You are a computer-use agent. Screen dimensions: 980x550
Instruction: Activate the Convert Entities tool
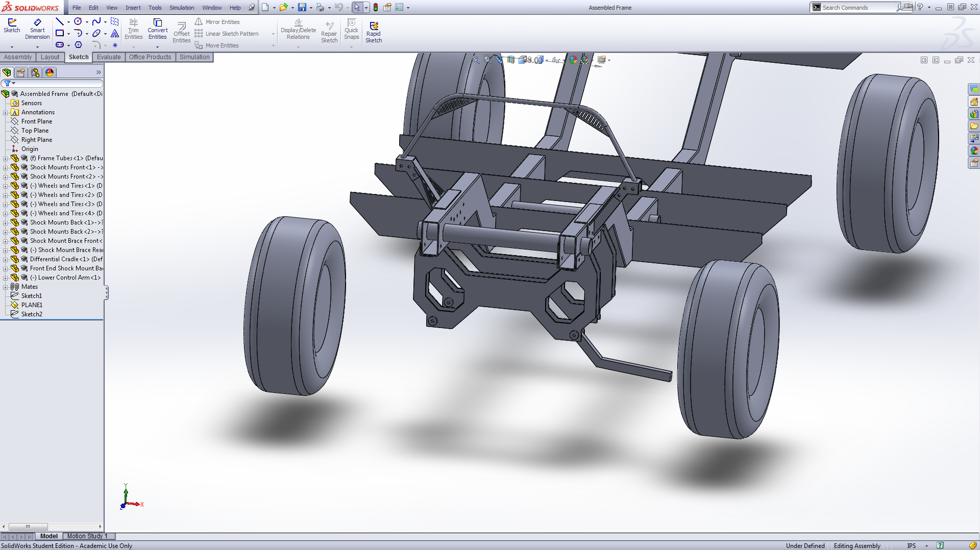point(157,29)
